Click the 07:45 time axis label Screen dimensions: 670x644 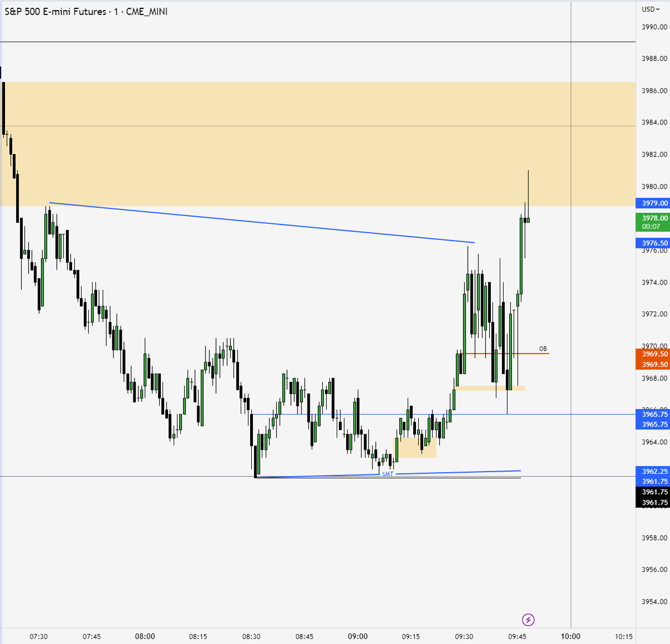92,637
